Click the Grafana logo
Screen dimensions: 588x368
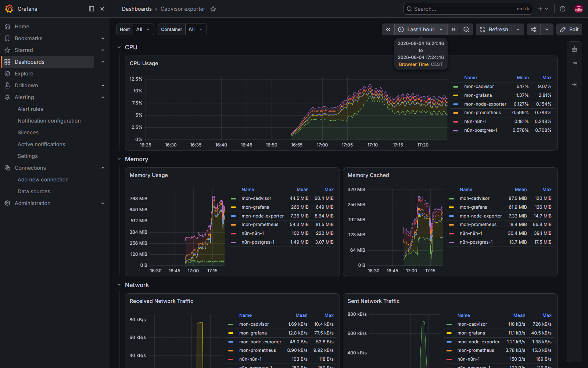pyautogui.click(x=9, y=9)
